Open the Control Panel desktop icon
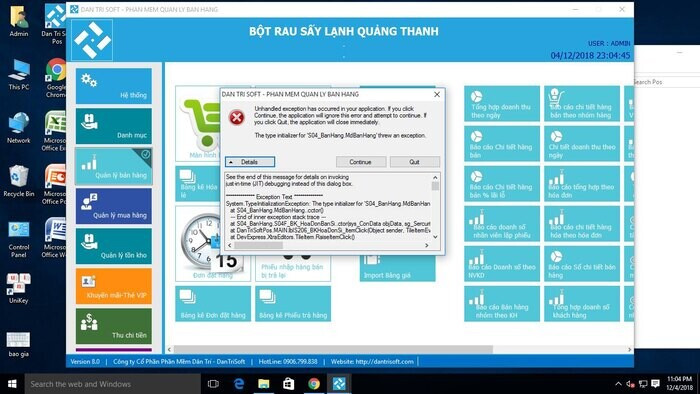 click(x=18, y=239)
